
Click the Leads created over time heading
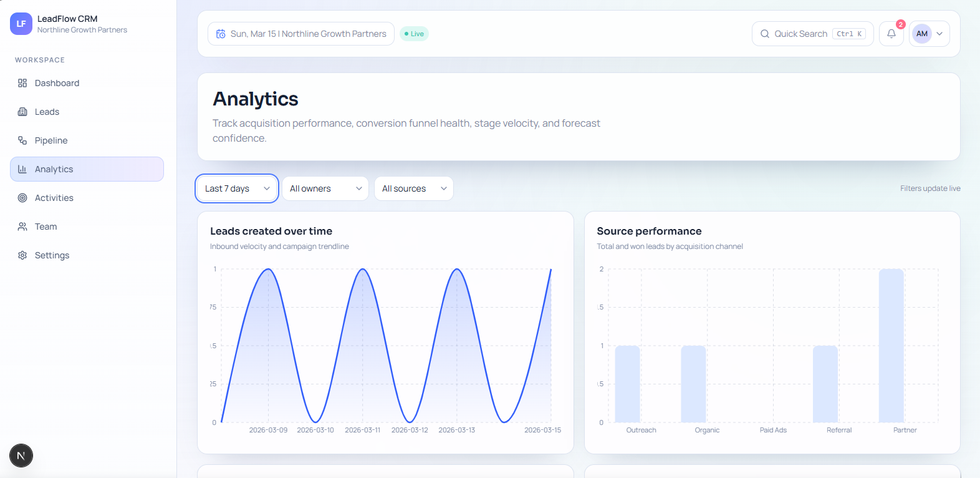[x=271, y=231]
